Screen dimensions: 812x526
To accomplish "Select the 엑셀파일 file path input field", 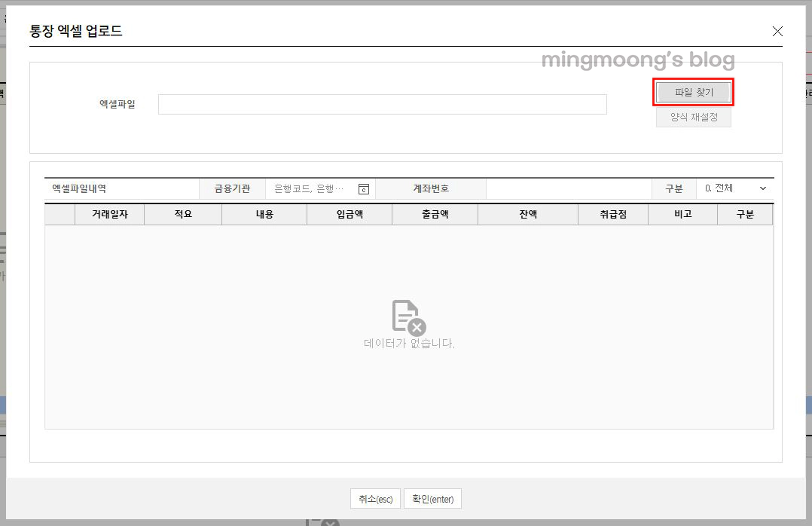I will [382, 104].
